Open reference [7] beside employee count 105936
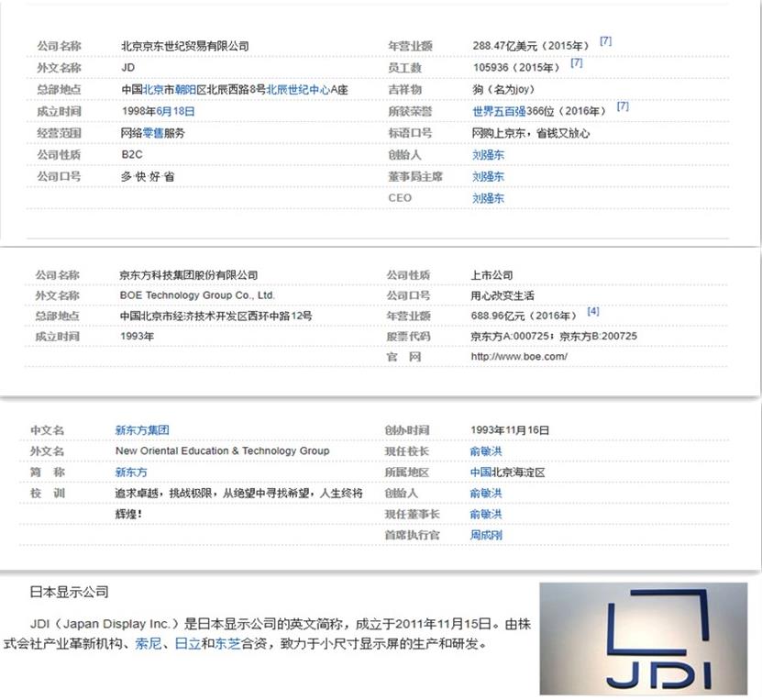This screenshot has width=762, height=700. click(x=577, y=62)
